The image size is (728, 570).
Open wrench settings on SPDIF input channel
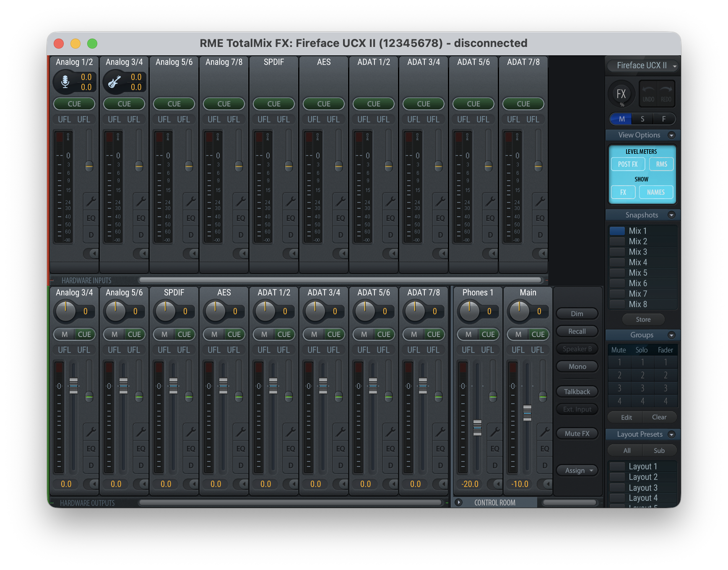(x=290, y=202)
